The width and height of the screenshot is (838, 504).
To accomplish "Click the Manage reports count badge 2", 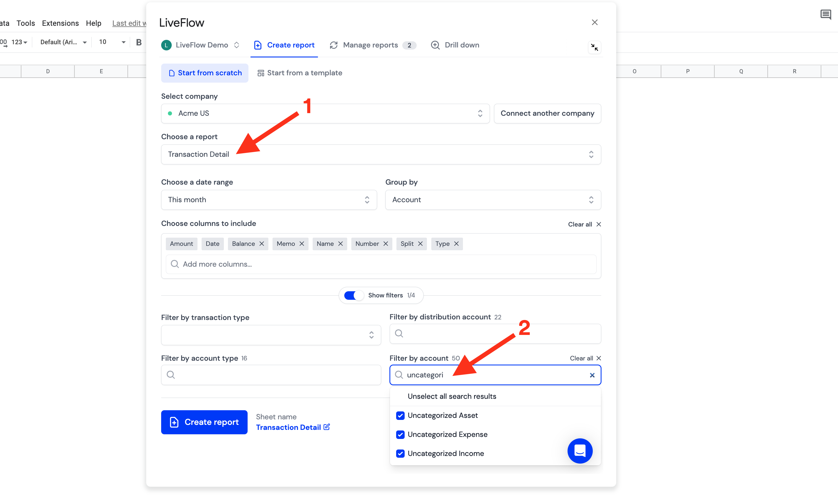I will [x=410, y=45].
